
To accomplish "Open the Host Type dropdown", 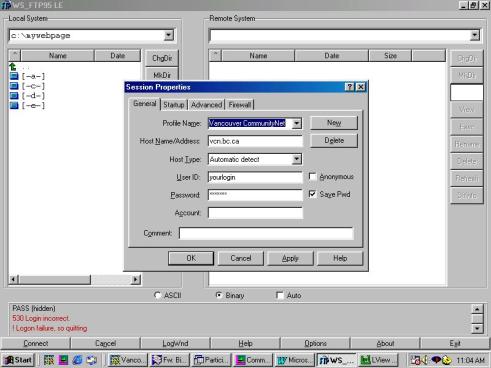I will tap(296, 159).
